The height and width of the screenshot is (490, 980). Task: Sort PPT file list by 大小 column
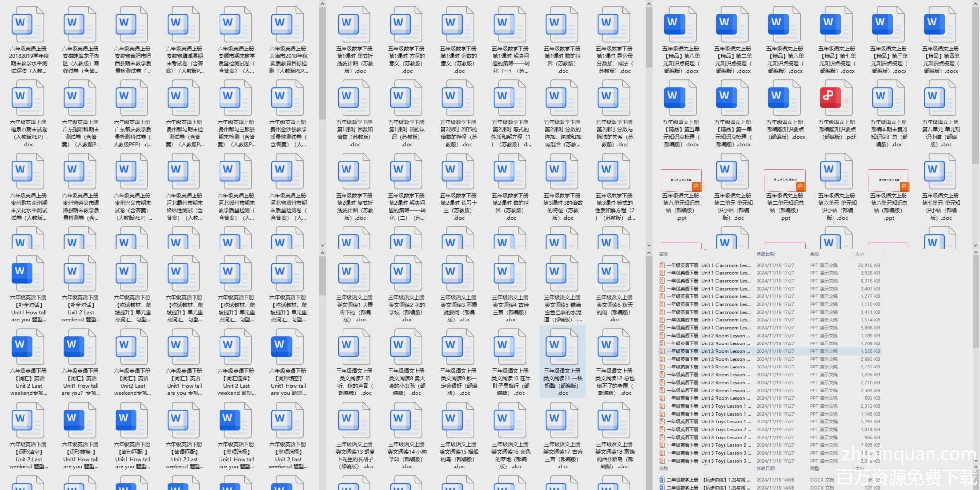pos(859,254)
